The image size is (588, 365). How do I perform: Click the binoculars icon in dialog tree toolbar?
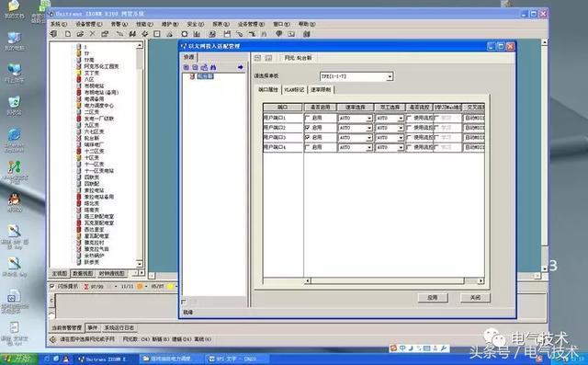(213, 67)
